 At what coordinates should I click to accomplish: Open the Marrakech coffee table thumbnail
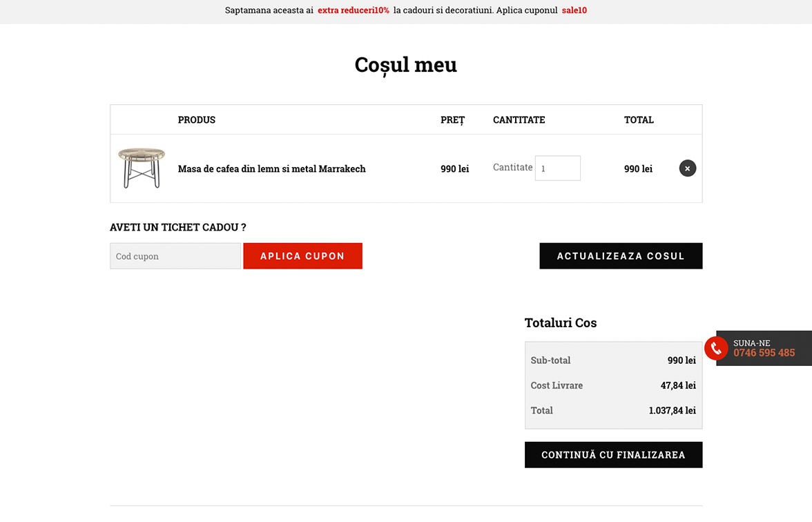pyautogui.click(x=142, y=168)
